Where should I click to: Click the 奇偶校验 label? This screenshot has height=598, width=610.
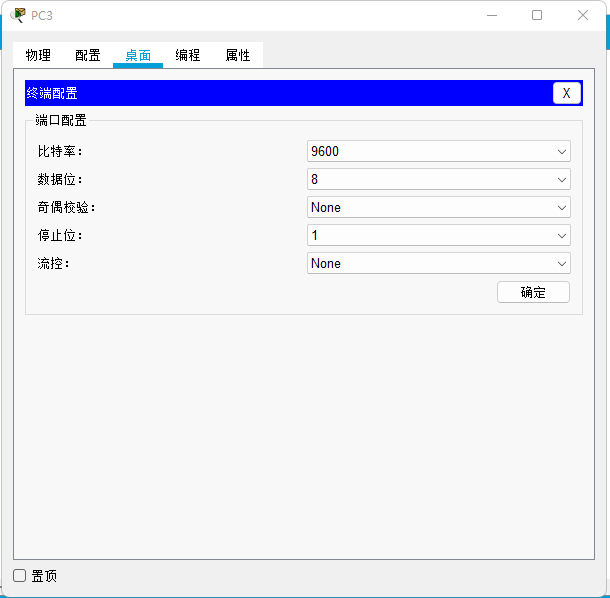tap(67, 207)
